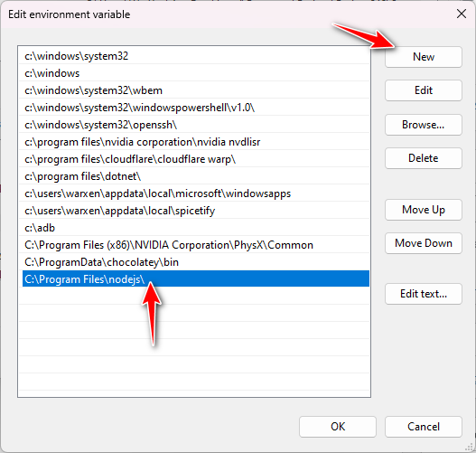Screen dimensions: 476x453
Task: Select the windowspowershell\v1.0 path entry
Action: (196, 108)
